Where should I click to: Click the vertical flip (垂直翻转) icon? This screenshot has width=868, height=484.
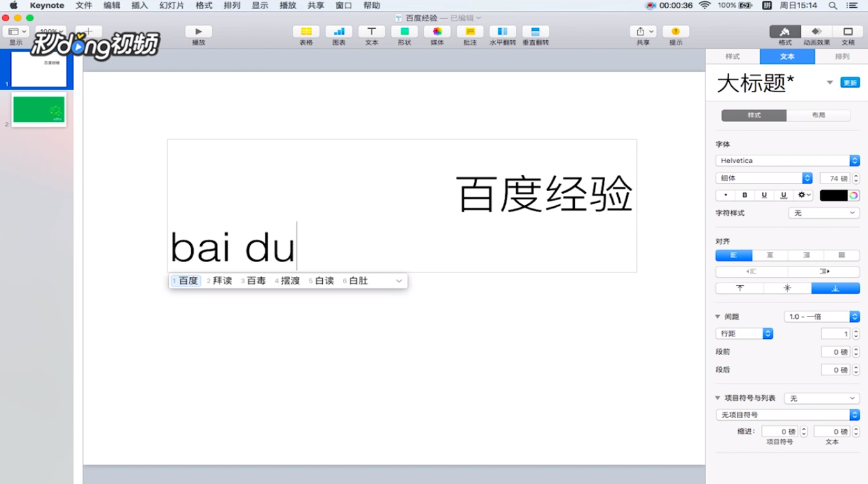point(535,31)
